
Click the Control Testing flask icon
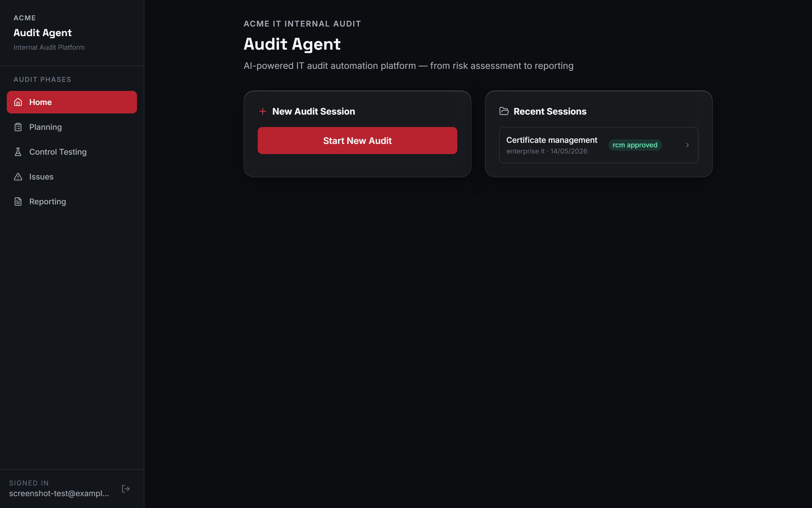coord(18,152)
